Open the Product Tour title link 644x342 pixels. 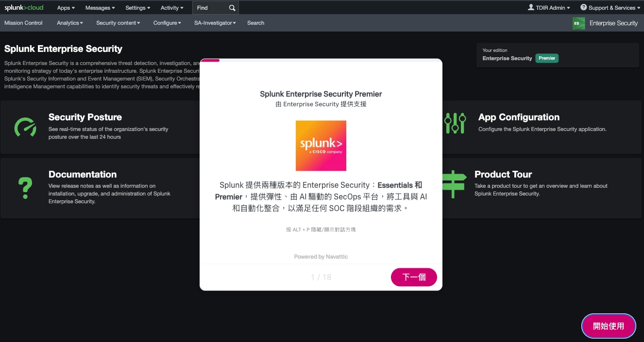(x=503, y=174)
